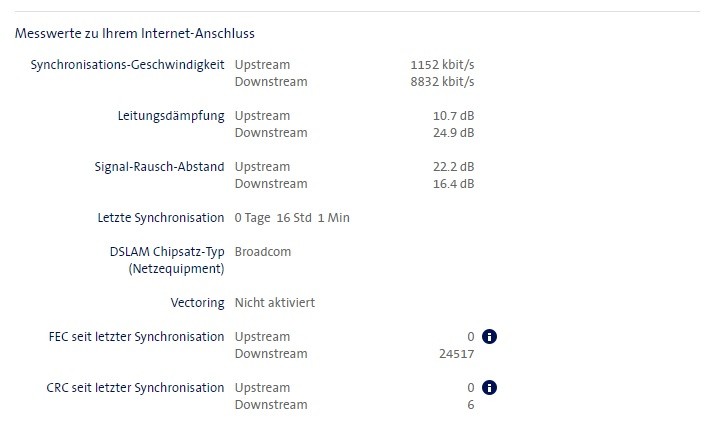This screenshot has width=715, height=439.
Task: Click the downstream speed value 8832 kbit/s
Action: [442, 82]
